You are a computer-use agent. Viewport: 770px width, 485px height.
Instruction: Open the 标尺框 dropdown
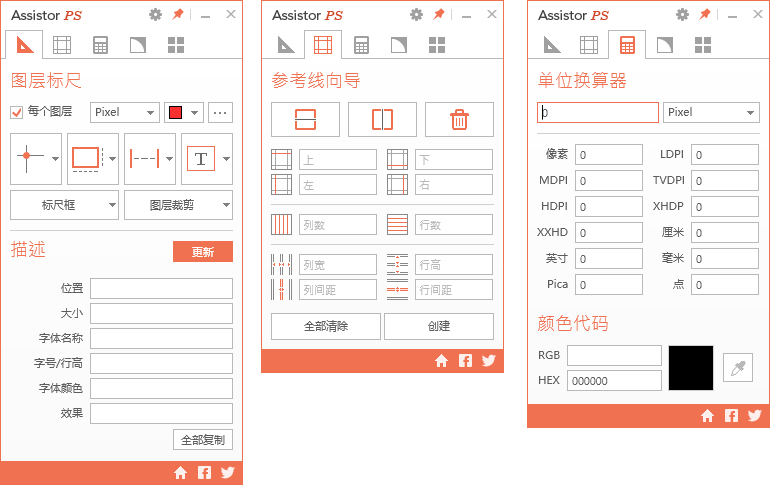64,205
